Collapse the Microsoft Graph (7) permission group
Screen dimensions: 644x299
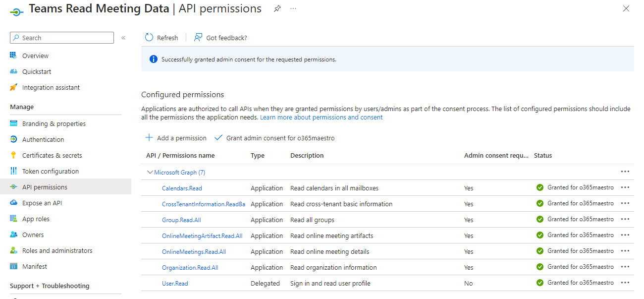point(150,172)
